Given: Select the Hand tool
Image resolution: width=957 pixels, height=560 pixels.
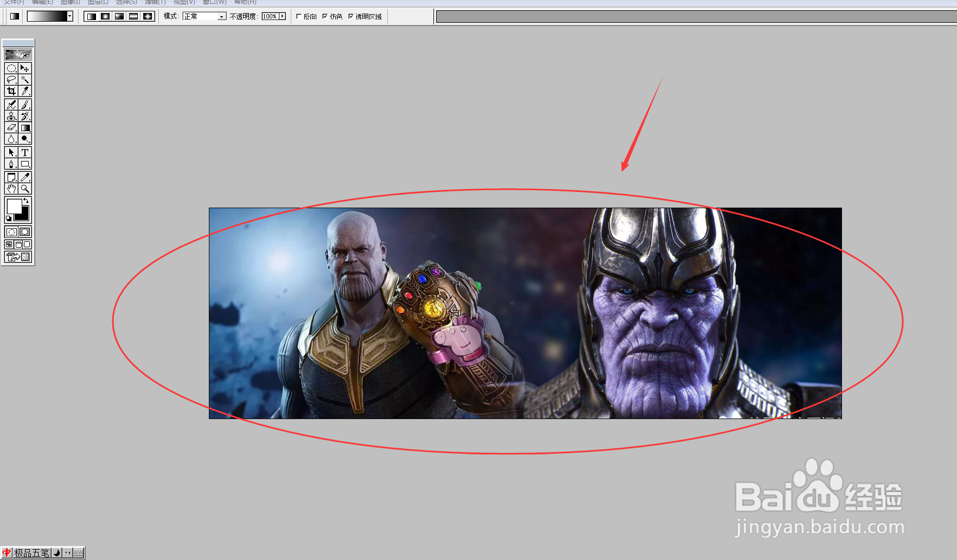Looking at the screenshot, I should coord(11,189).
